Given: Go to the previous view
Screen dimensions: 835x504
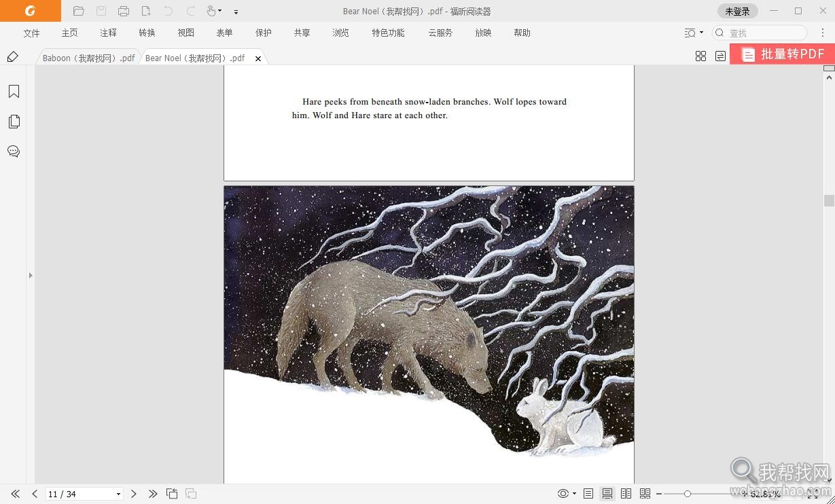Looking at the screenshot, I should click(172, 494).
